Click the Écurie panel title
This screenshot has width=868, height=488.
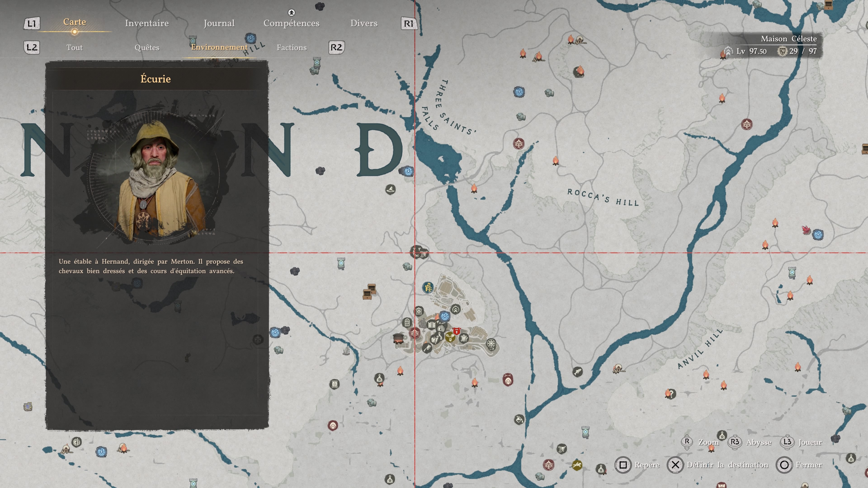coord(156,79)
